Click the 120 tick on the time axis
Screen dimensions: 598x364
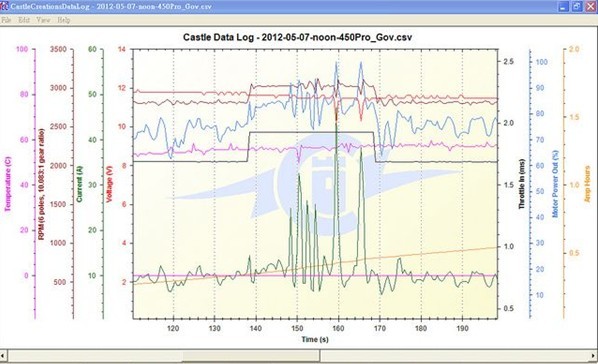(173, 328)
